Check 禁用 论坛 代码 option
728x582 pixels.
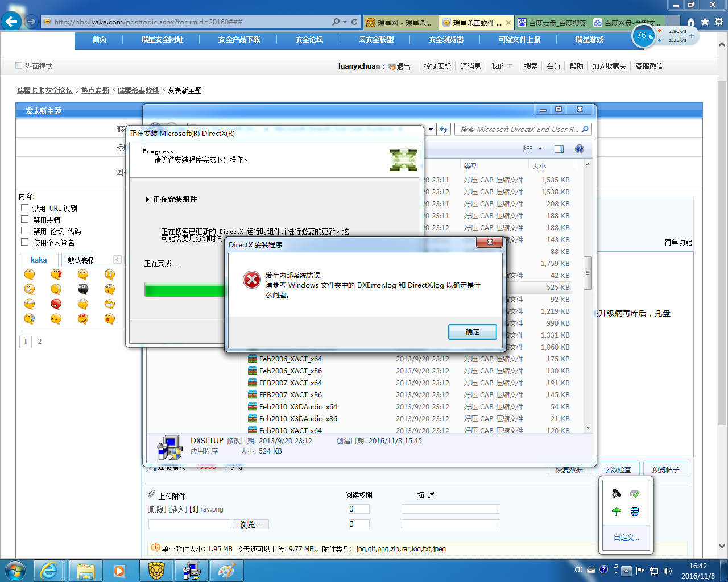pyautogui.click(x=24, y=231)
